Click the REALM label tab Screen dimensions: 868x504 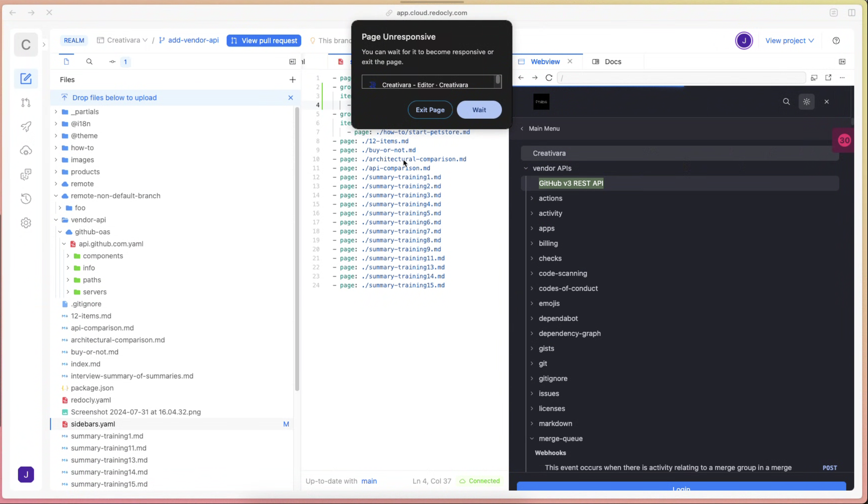[74, 40]
